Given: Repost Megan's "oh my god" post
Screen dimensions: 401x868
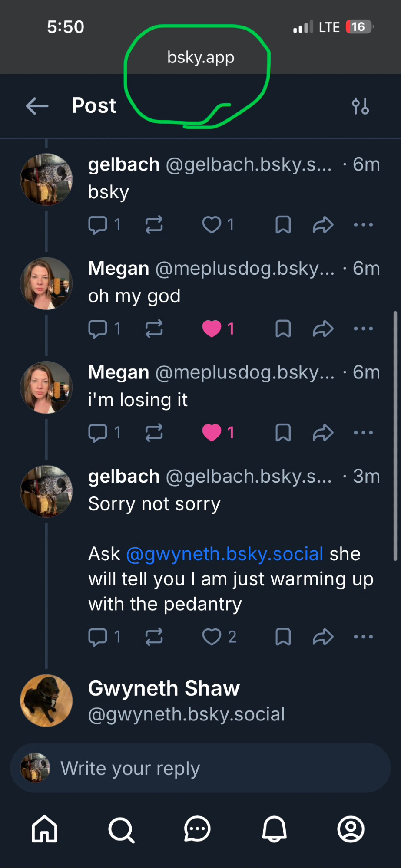Looking at the screenshot, I should click(154, 329).
